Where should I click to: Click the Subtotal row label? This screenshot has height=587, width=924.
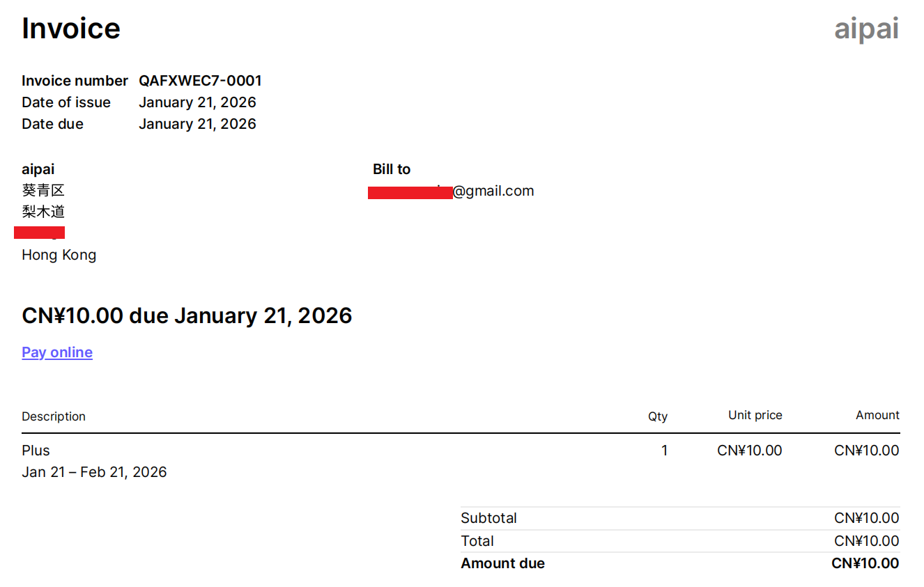tap(488, 518)
